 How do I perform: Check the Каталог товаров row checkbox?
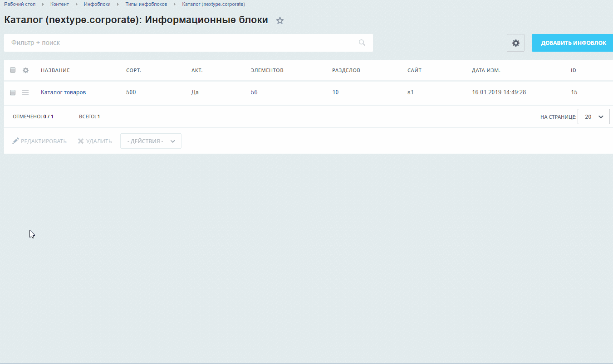[x=13, y=92]
